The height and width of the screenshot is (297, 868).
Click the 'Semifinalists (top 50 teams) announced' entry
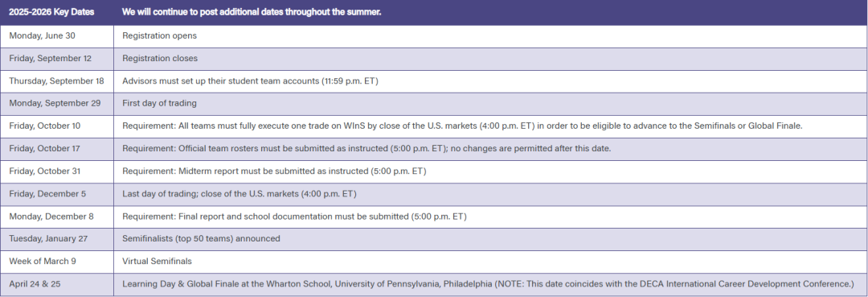point(201,239)
